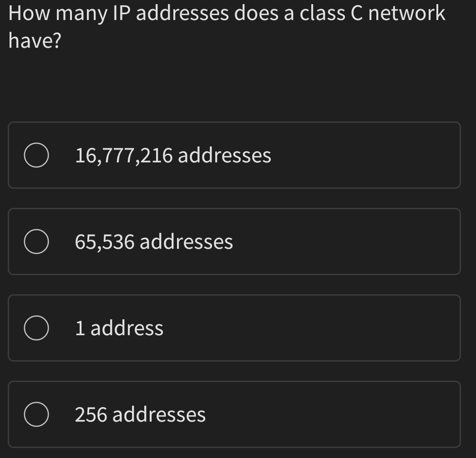Select the "1 address" radio button

click(x=36, y=327)
